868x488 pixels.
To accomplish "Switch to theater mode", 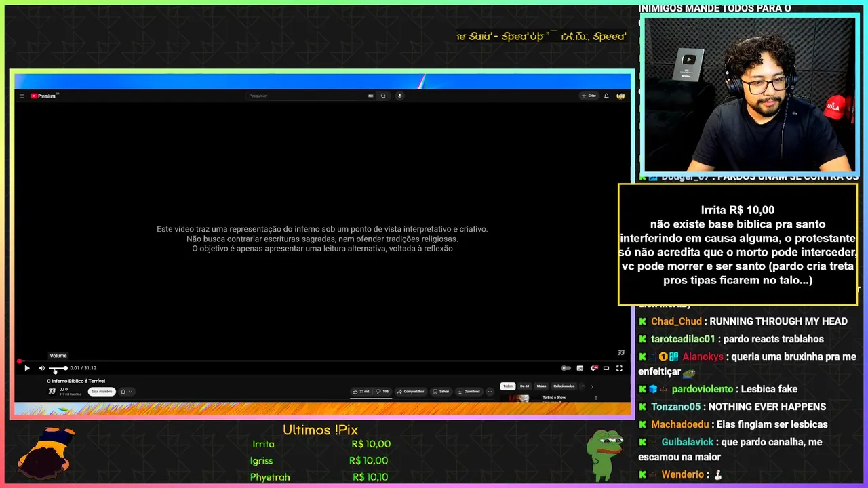I will point(606,368).
